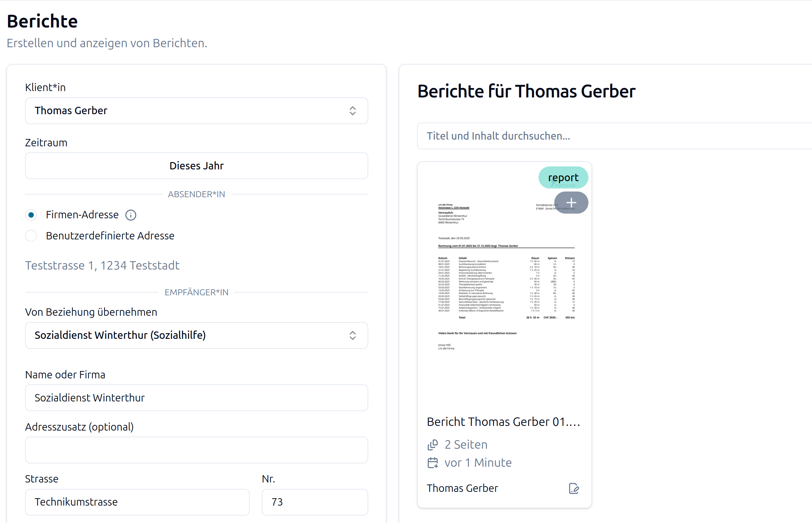Screen dimensions: 812x523
Task: Click the edit icon on report card
Action: click(573, 489)
